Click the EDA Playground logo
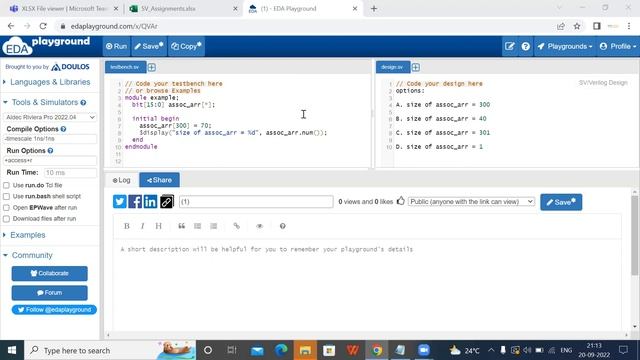The height and width of the screenshot is (360, 640). click(46, 46)
